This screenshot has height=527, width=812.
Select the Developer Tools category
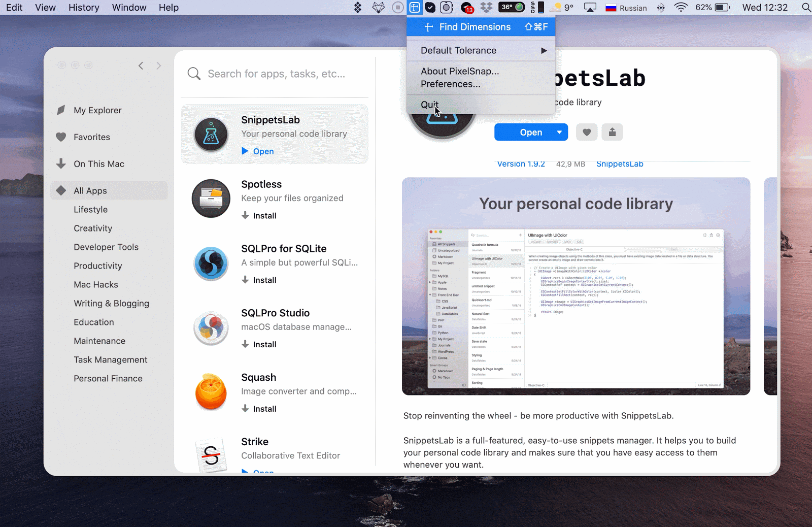click(x=106, y=247)
